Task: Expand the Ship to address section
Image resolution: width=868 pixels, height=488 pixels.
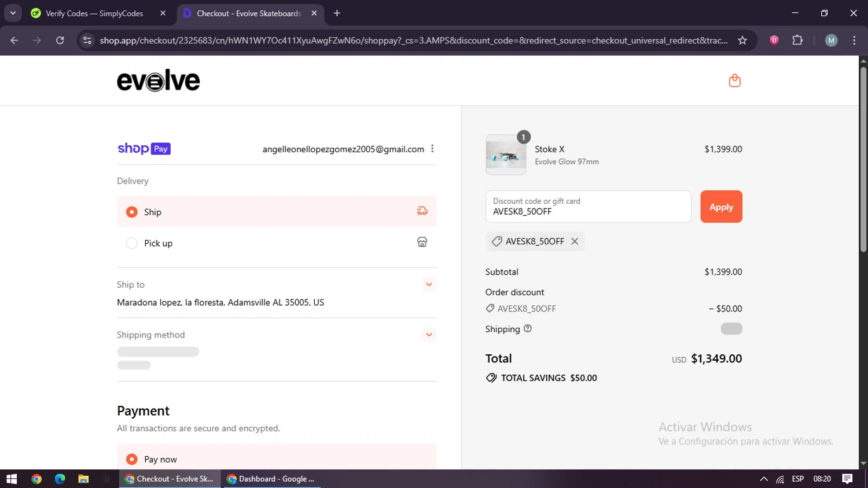Action: 429,284
